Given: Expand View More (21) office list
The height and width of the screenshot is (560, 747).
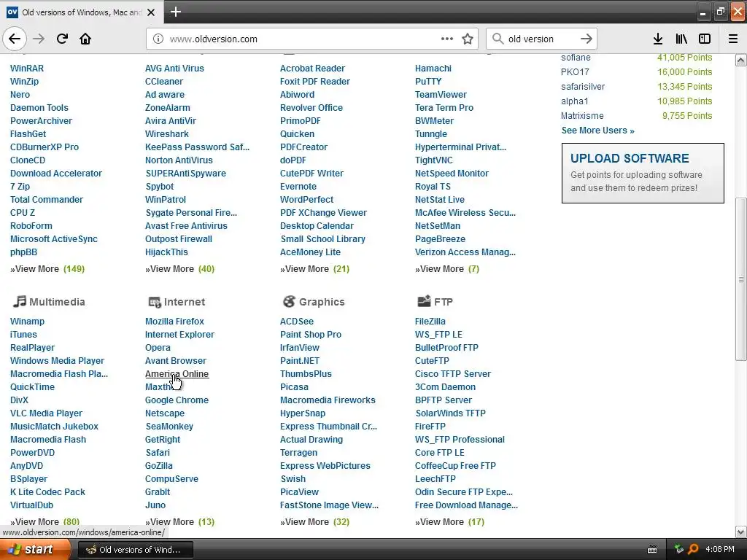Looking at the screenshot, I should tap(314, 269).
